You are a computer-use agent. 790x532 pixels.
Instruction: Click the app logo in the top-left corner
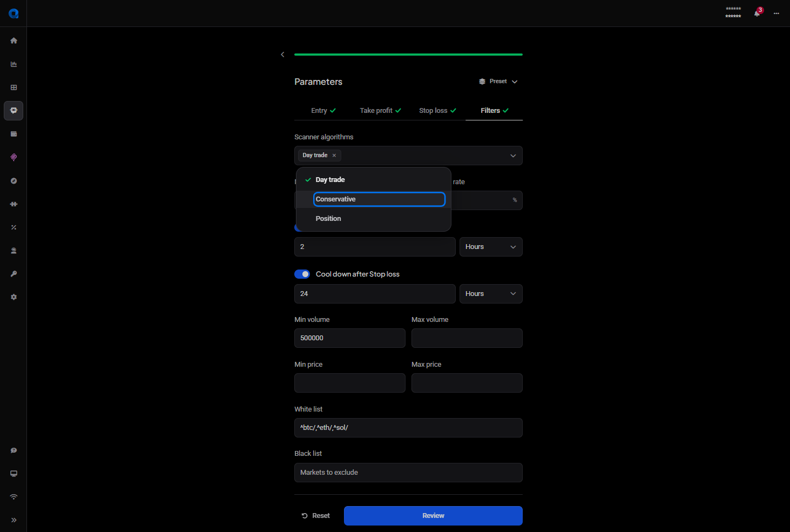[x=13, y=14]
